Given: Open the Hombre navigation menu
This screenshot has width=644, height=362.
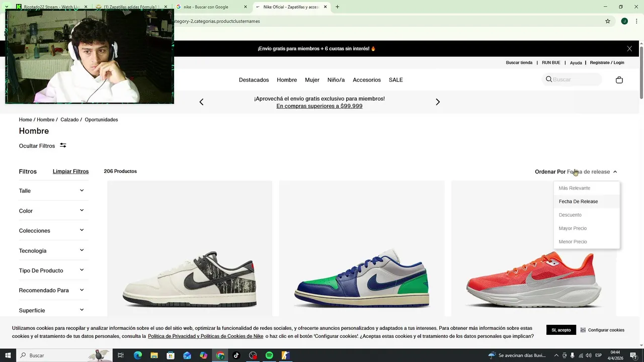Looking at the screenshot, I should click(x=287, y=80).
